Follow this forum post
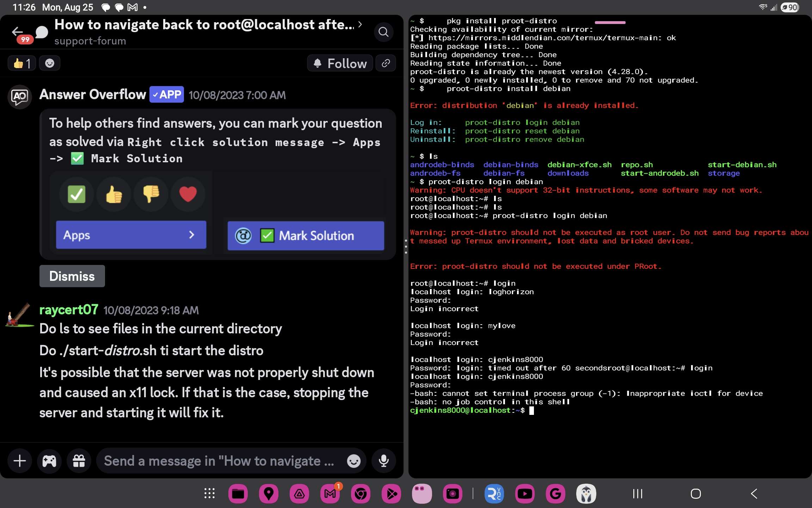The width and height of the screenshot is (812, 508). (340, 64)
